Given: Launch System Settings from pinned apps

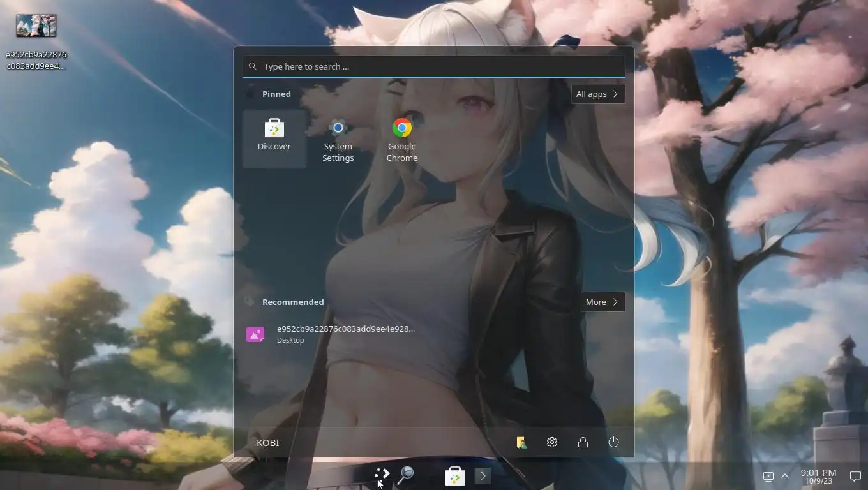Looking at the screenshot, I should tap(338, 138).
